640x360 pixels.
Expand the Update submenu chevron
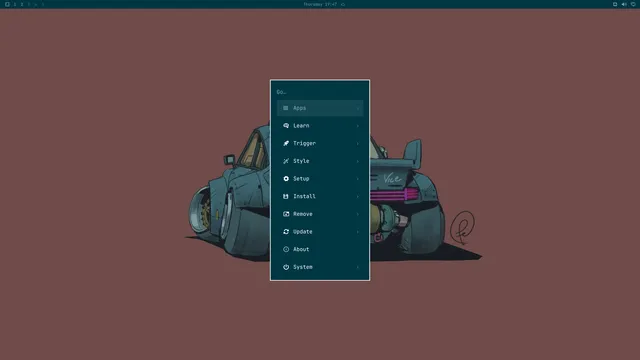pos(358,232)
